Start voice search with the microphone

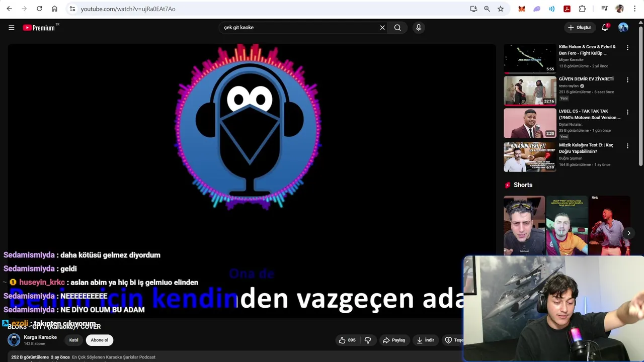click(x=419, y=28)
